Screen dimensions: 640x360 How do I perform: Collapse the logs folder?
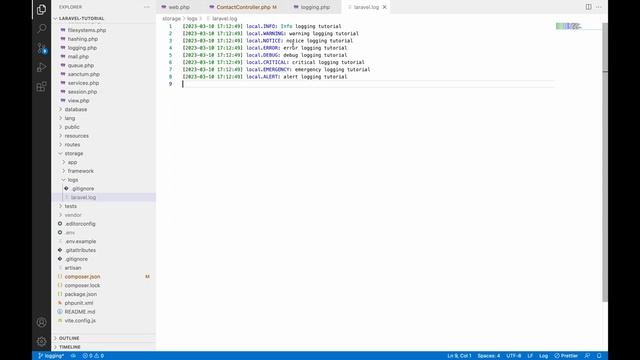point(73,180)
